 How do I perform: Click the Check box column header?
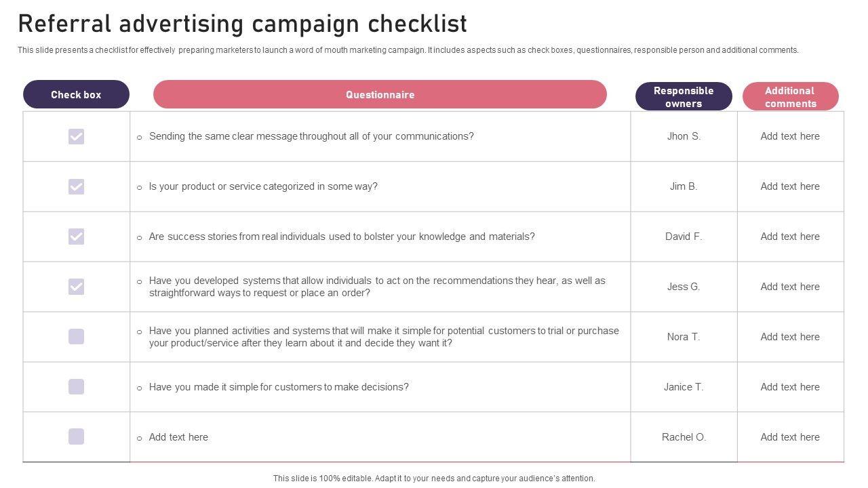tap(76, 95)
